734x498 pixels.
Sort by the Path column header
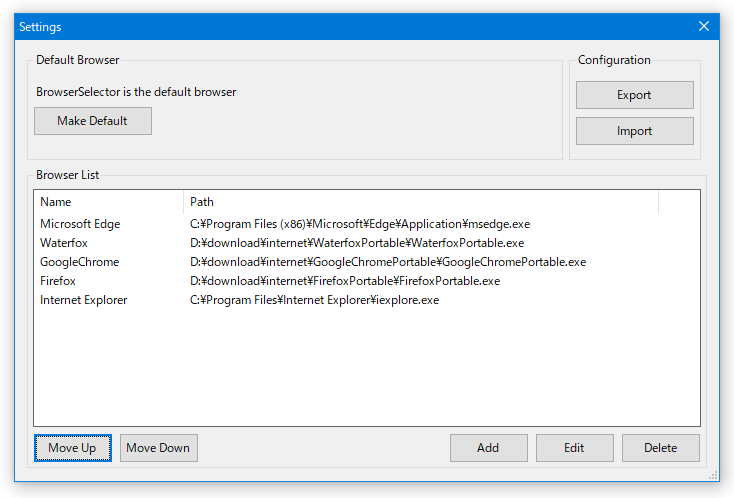(421, 202)
